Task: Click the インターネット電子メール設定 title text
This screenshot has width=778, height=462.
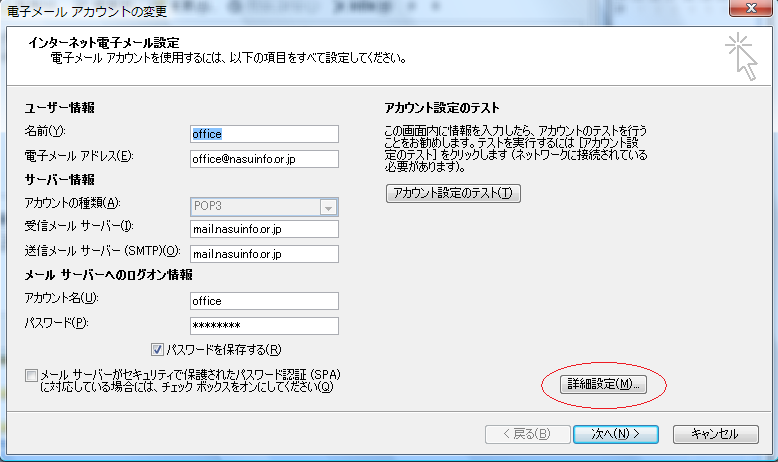Action: click(x=104, y=43)
